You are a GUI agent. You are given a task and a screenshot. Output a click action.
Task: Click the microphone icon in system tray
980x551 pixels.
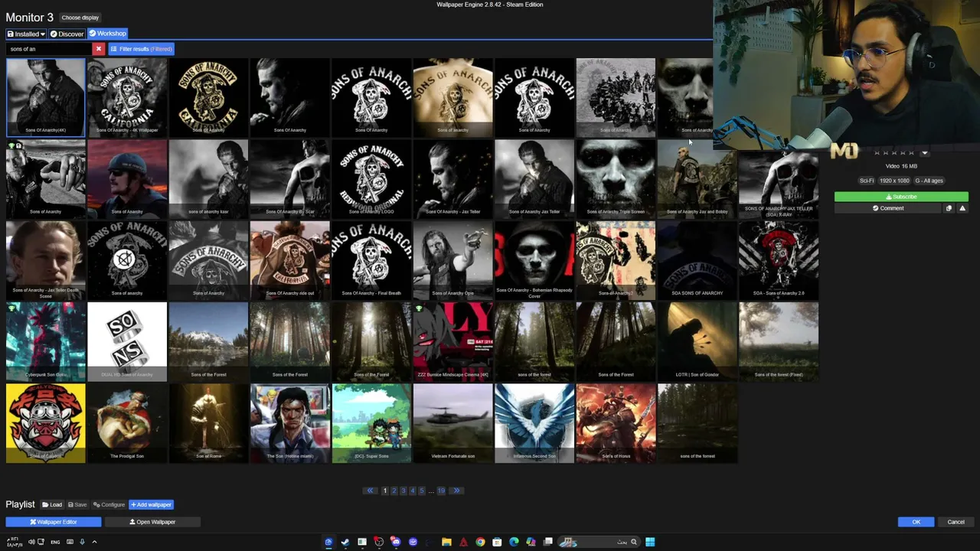pos(82,542)
